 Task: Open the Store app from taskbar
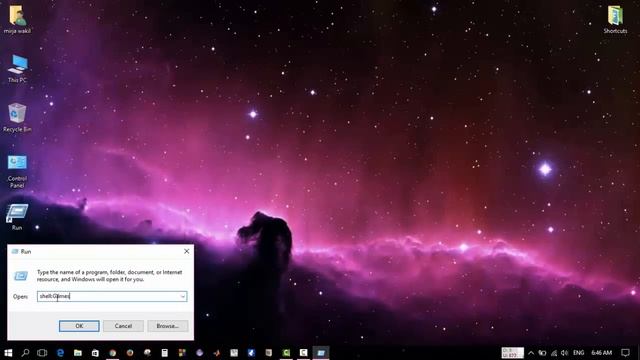95,353
